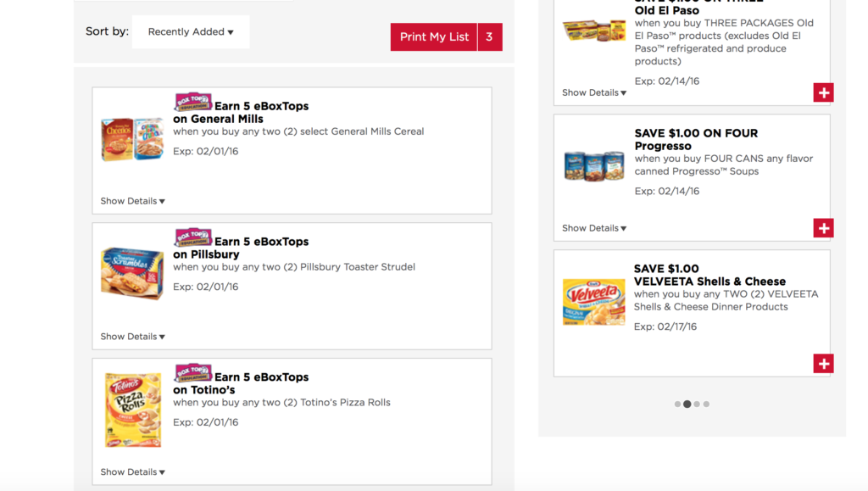Add the Old El Paso coupon with plus icon
Viewport: 868px width, 491px height.
(x=824, y=92)
